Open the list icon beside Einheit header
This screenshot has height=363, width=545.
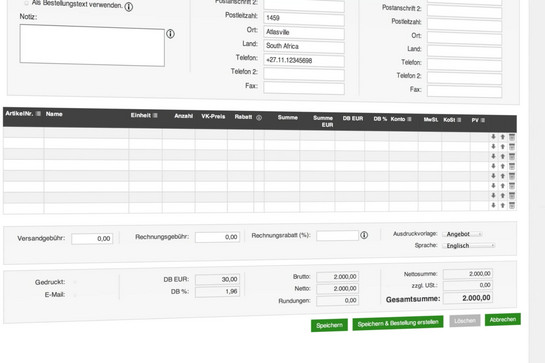[x=155, y=115]
